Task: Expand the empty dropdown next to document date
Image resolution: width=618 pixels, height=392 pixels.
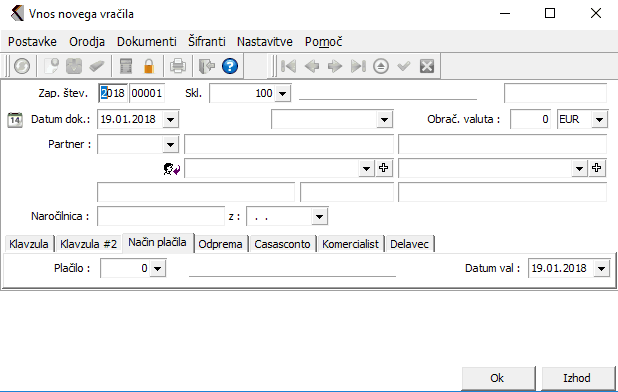Action: click(x=384, y=119)
